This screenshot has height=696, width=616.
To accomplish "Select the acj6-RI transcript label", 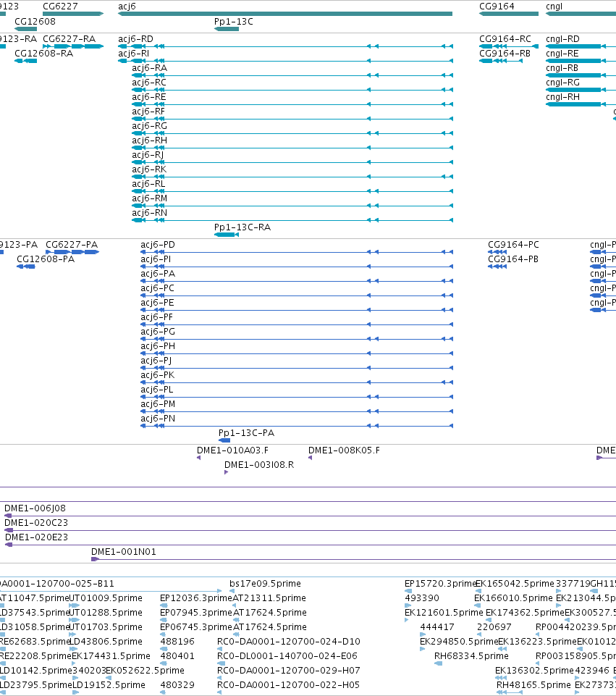I will [133, 54].
